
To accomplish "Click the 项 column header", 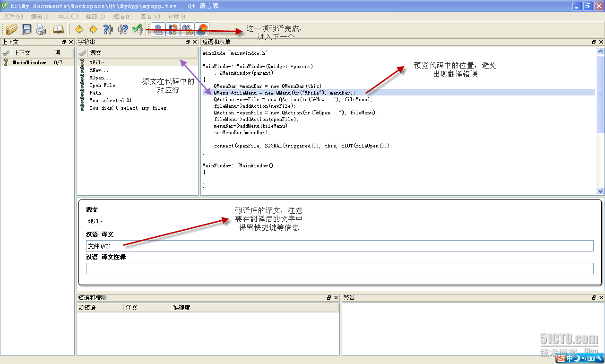I will tap(63, 53).
